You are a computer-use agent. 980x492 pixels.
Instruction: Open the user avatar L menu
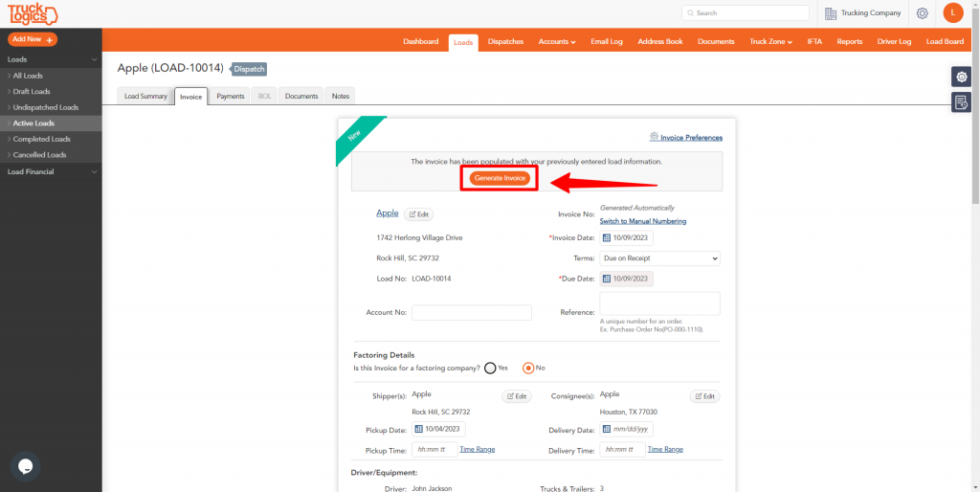(x=953, y=12)
